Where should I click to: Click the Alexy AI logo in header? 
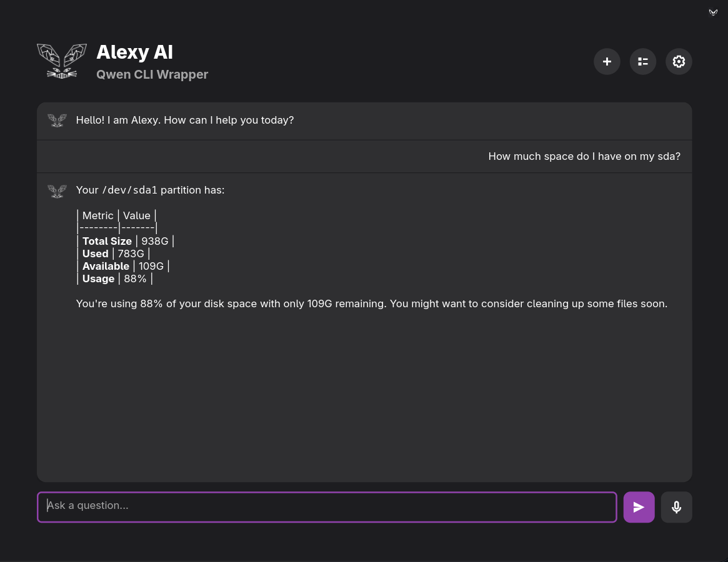click(x=61, y=61)
